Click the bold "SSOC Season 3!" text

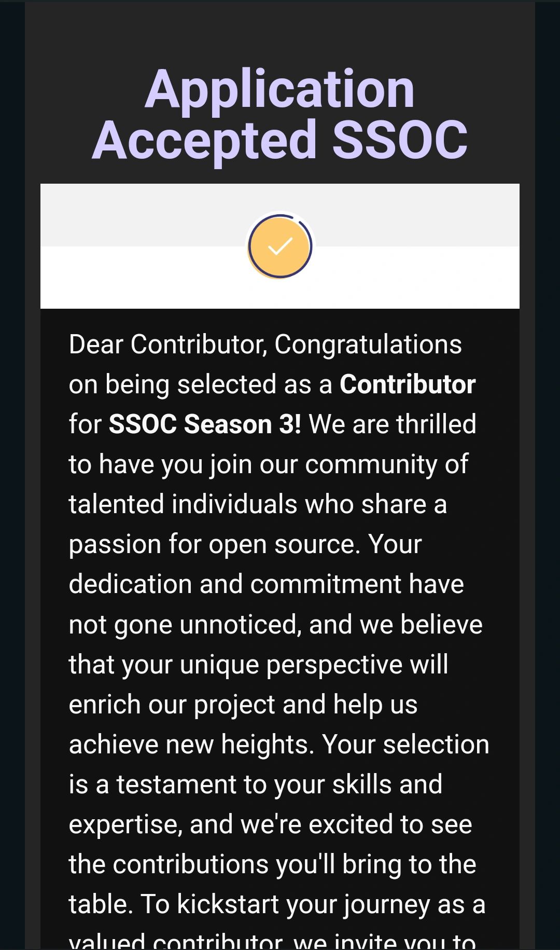click(x=205, y=424)
